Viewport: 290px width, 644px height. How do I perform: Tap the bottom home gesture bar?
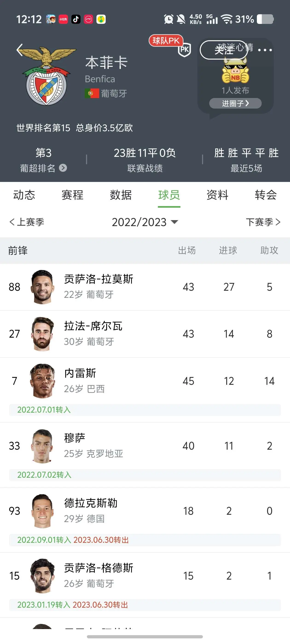click(145, 636)
